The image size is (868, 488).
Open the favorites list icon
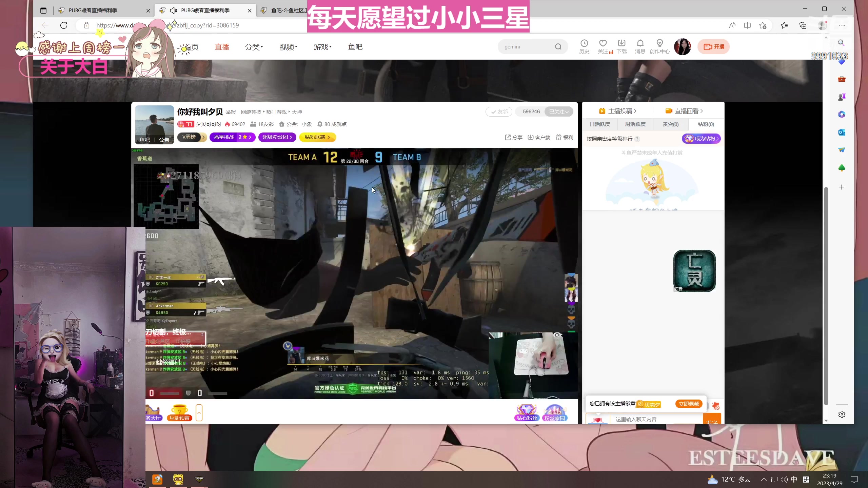pyautogui.click(x=784, y=25)
